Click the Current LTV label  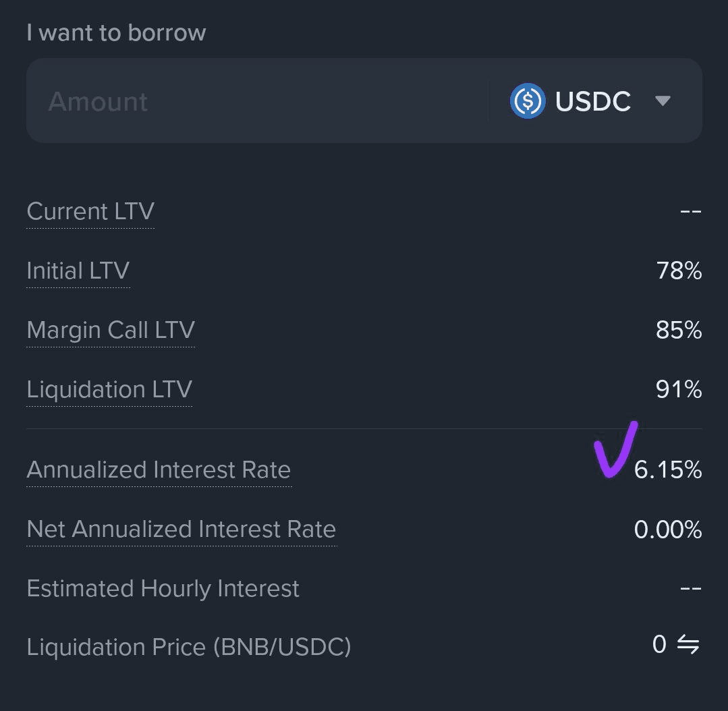point(90,211)
